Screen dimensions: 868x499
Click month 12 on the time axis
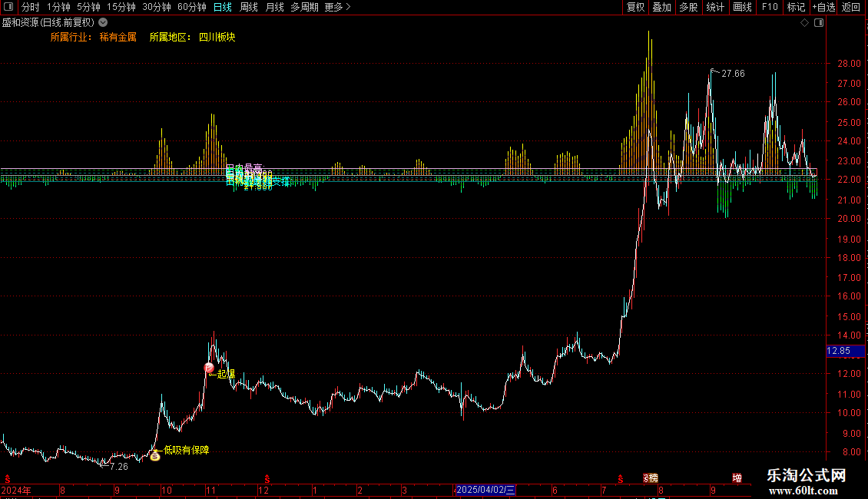click(x=263, y=490)
